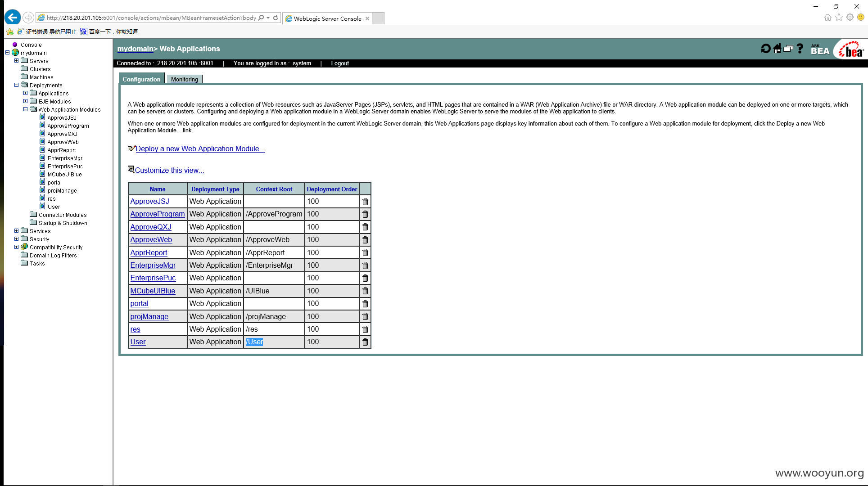Sort table by Context Root header

point(274,189)
